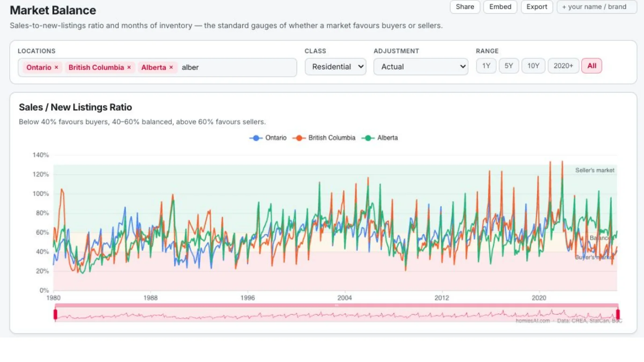
Task: Toggle Alberta series in chart legend
Action: [x=380, y=138]
